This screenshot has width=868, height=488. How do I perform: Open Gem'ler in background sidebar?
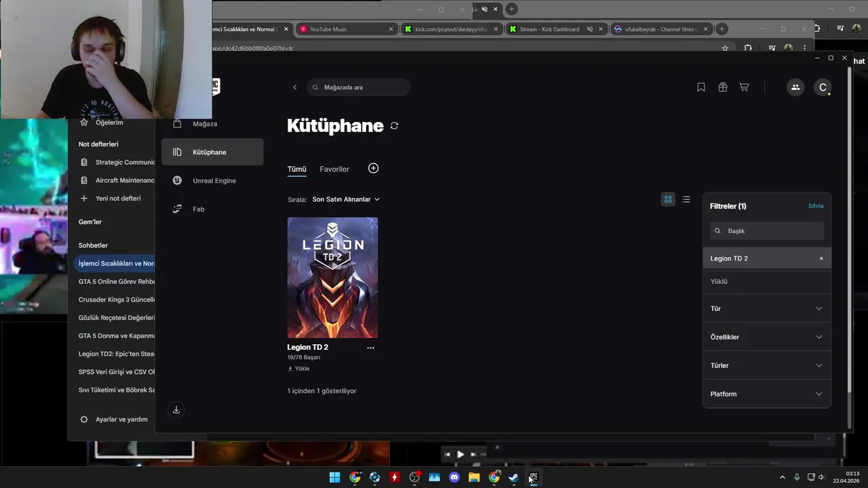(x=90, y=222)
